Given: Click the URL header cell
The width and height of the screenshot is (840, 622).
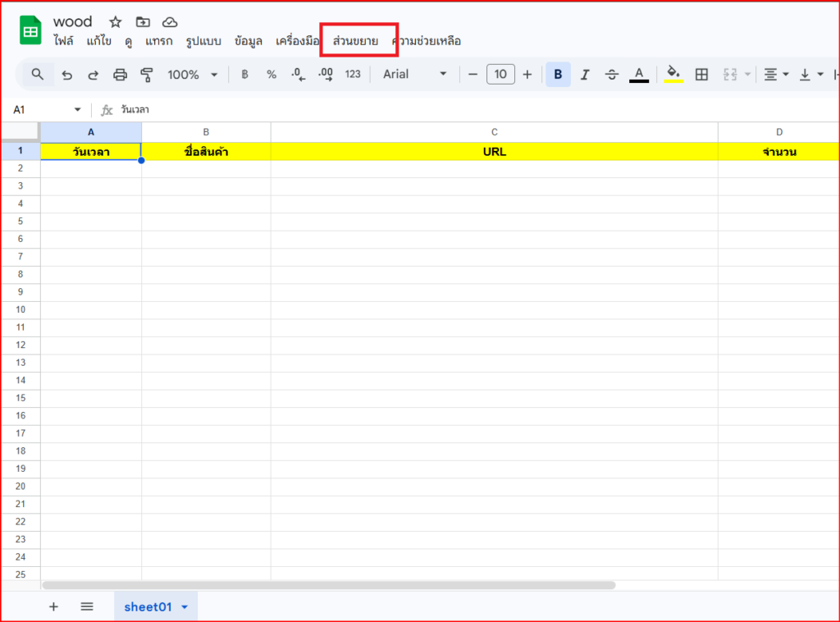Looking at the screenshot, I should click(494, 152).
